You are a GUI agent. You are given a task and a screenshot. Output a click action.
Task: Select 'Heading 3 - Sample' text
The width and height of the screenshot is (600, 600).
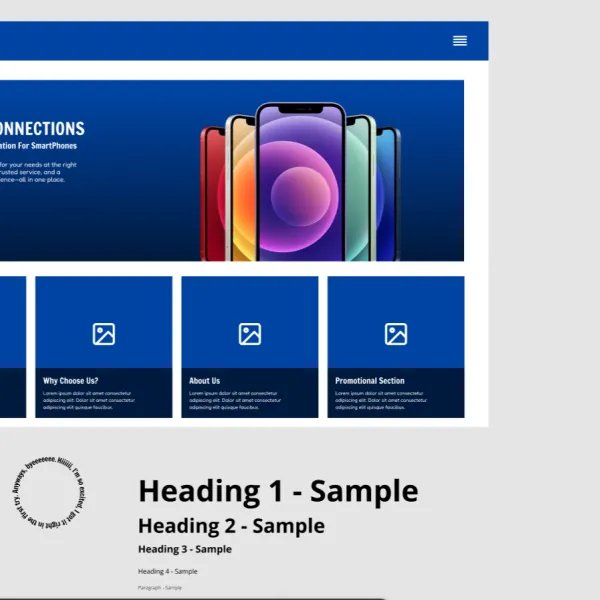click(185, 549)
